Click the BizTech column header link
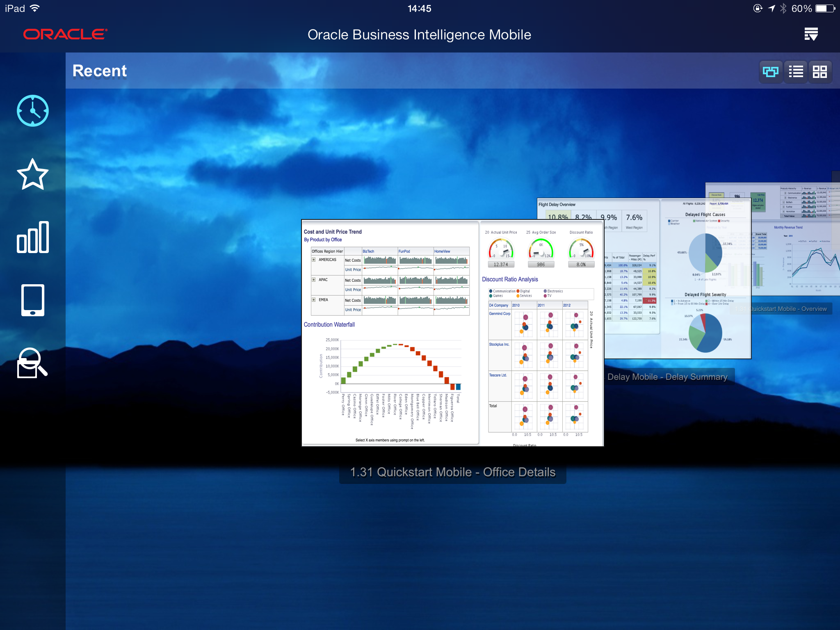The image size is (840, 630). point(368,251)
